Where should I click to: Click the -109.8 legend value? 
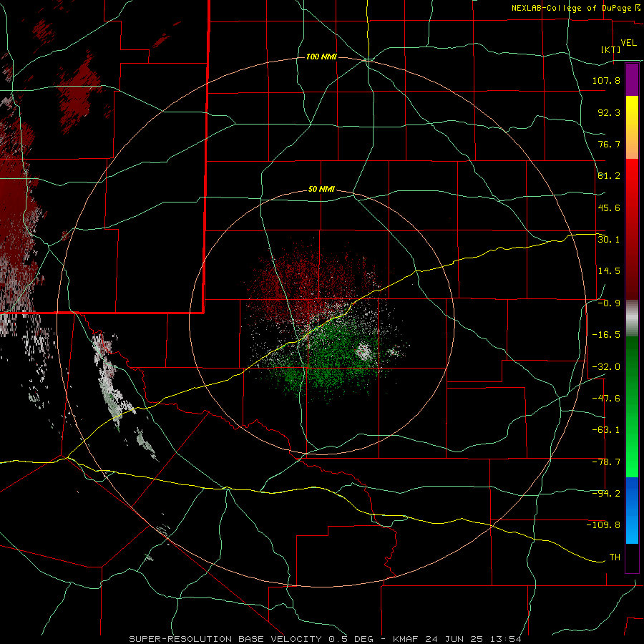click(603, 525)
